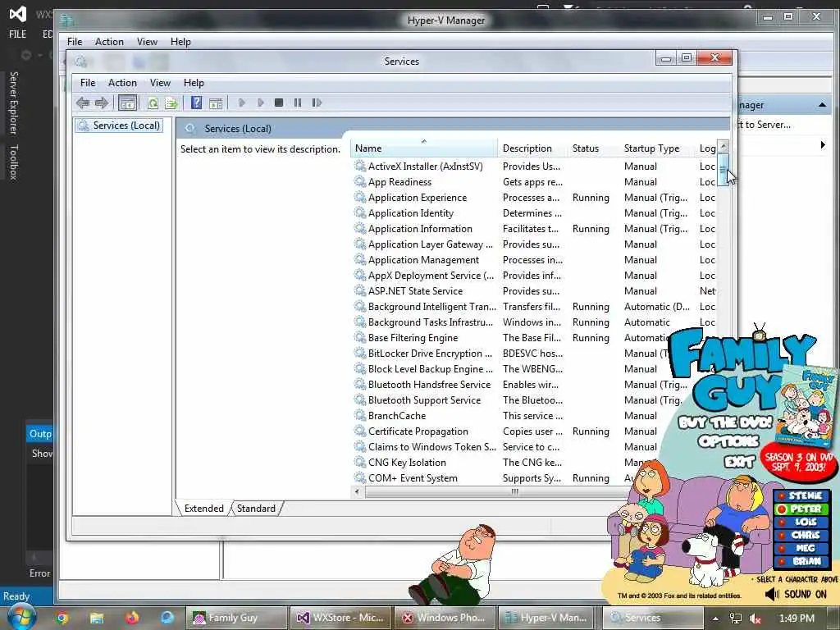Select BRIAN character radio button
This screenshot has height=630, width=840.
782,561
